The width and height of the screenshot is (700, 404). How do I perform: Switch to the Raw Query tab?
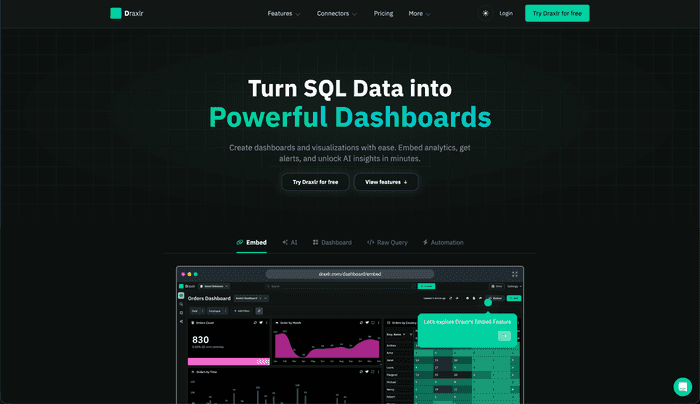(387, 242)
